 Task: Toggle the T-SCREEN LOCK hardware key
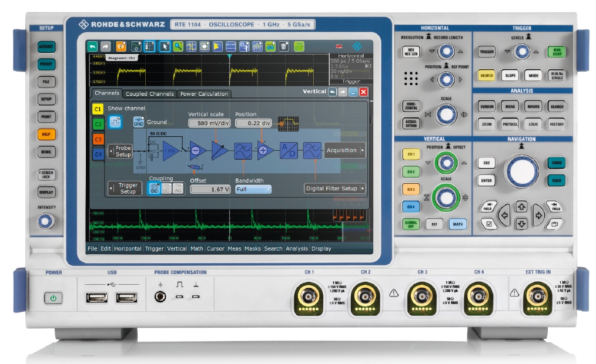point(46,174)
